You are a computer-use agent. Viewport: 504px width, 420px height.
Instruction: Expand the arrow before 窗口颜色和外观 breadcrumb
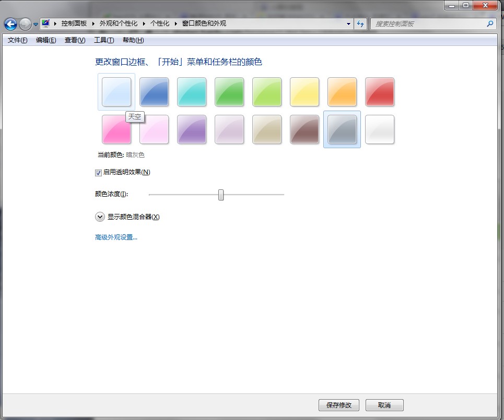176,23
